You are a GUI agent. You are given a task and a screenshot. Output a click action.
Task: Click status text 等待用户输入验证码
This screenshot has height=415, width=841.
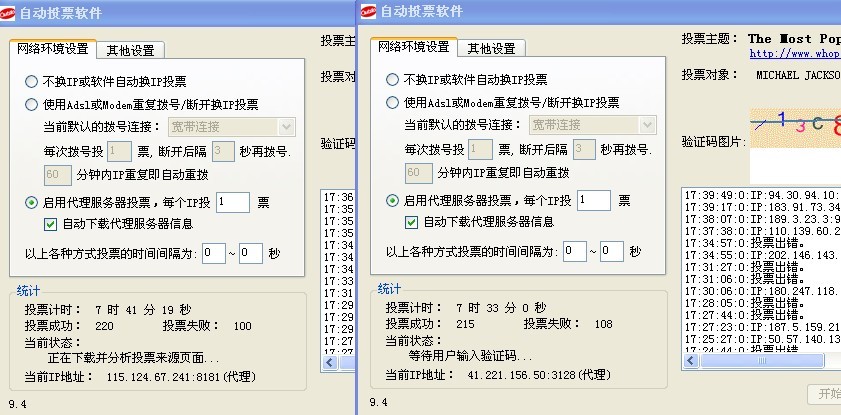470,356
